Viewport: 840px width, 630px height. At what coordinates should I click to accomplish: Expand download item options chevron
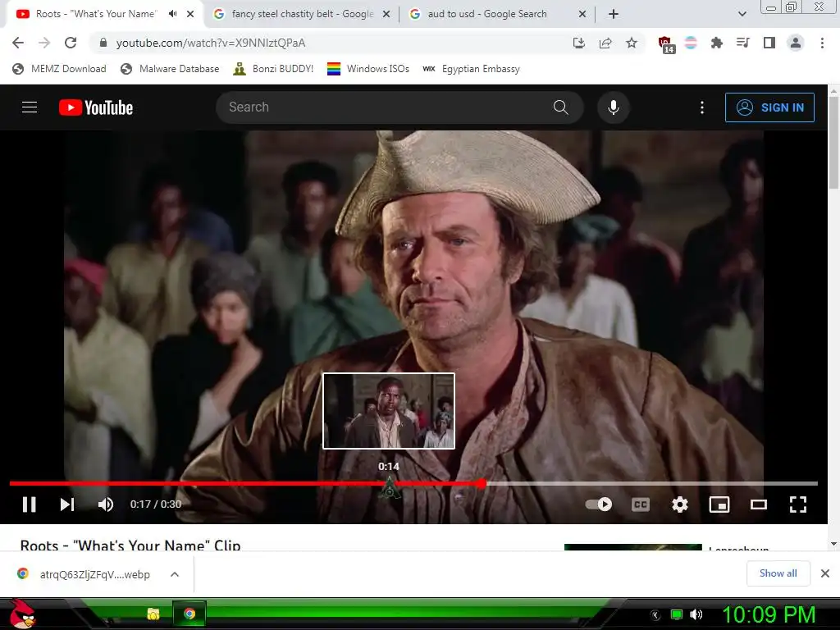point(174,574)
